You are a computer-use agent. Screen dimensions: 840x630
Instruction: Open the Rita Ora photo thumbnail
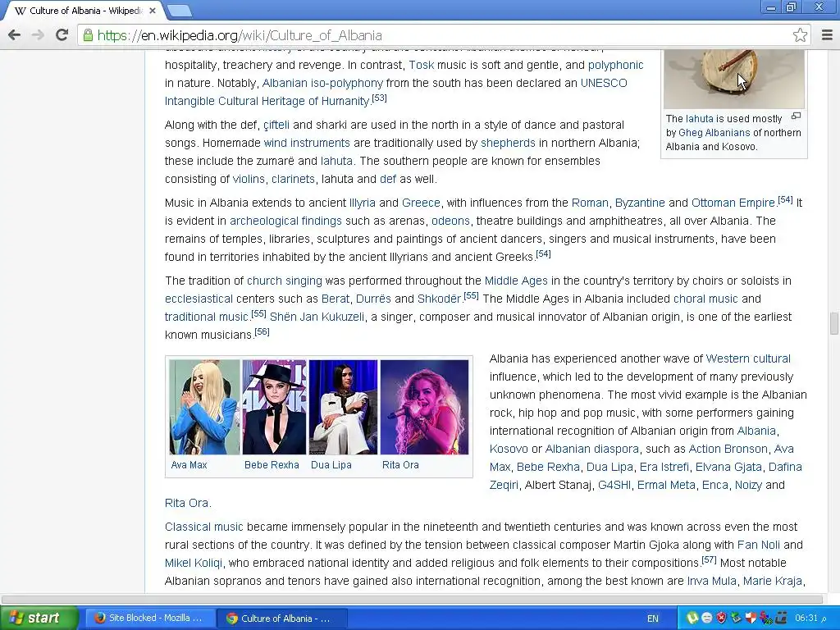424,407
